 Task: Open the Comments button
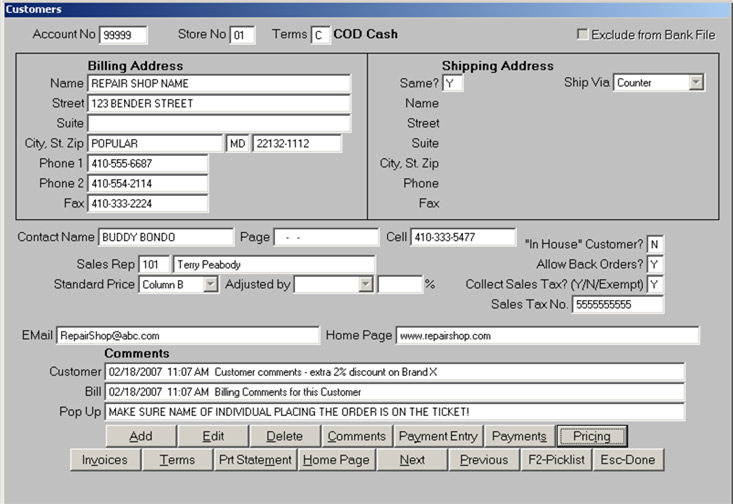356,436
